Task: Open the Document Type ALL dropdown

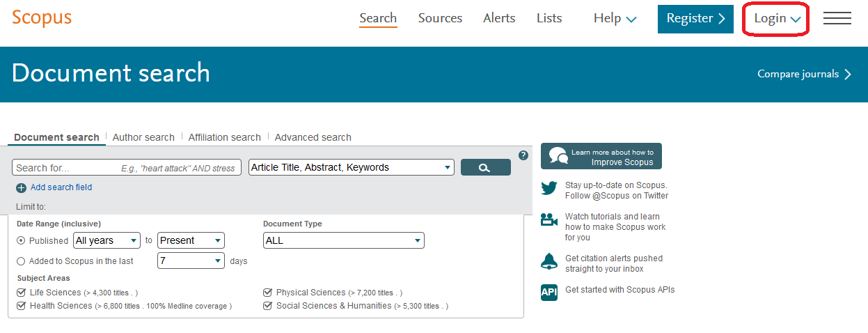Action: [x=344, y=240]
